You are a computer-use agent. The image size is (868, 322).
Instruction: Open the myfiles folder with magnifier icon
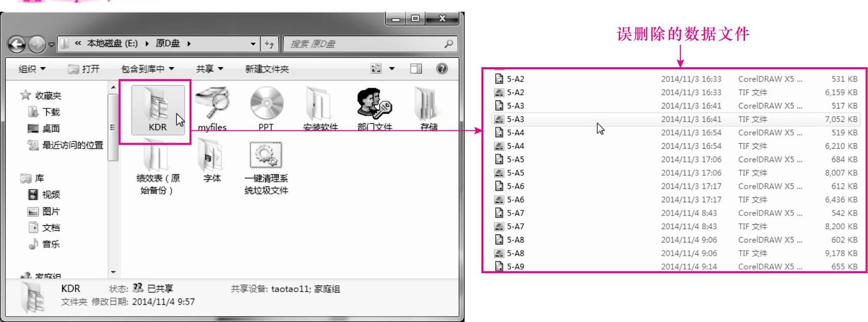click(212, 103)
